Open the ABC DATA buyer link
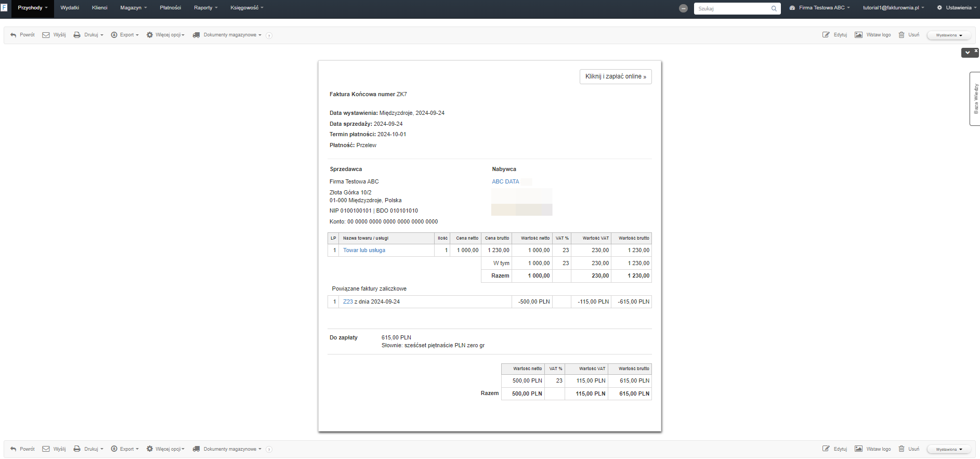The image size is (980, 459). tap(505, 181)
